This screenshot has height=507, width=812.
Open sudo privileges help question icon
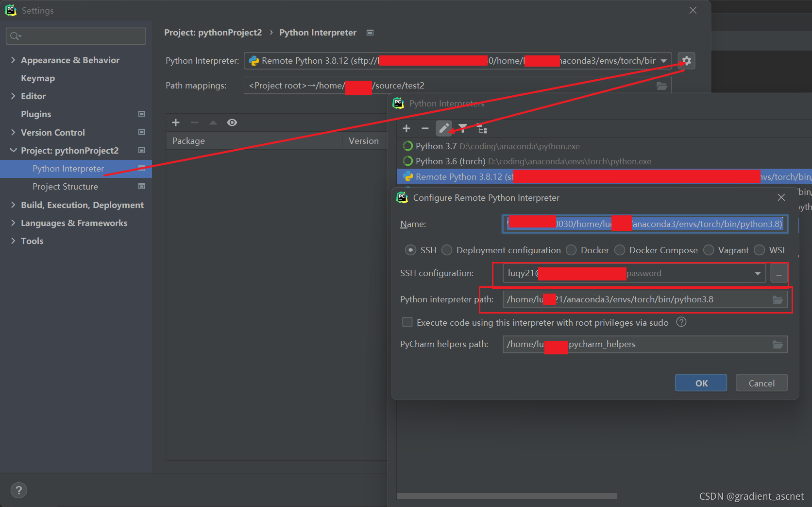(681, 322)
